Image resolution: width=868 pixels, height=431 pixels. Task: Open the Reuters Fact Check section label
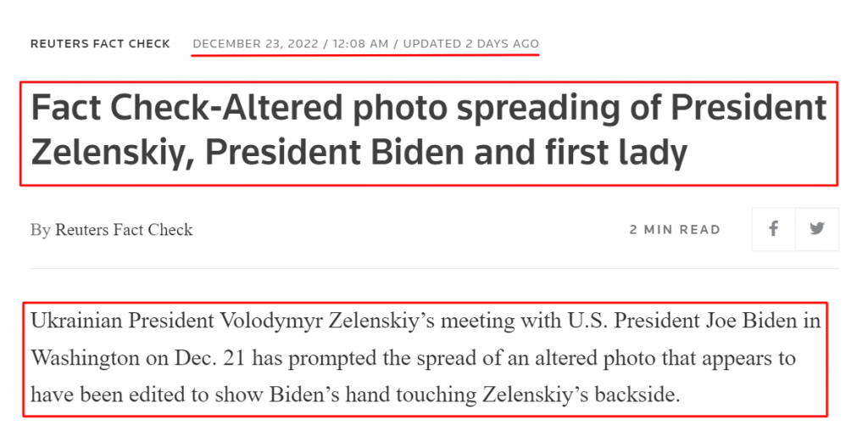(100, 44)
